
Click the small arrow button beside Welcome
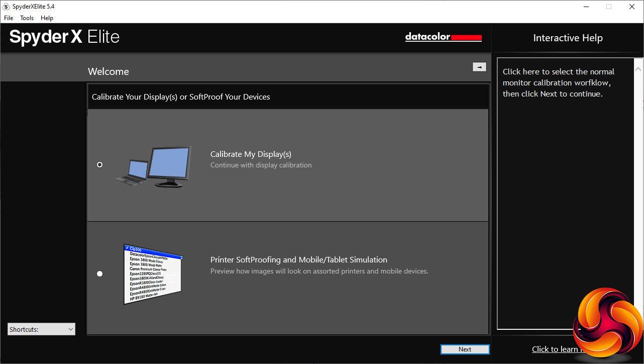click(x=479, y=67)
